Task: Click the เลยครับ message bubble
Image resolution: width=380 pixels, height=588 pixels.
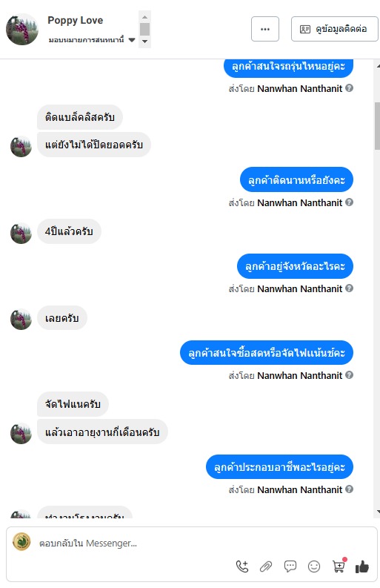Action: click(62, 318)
